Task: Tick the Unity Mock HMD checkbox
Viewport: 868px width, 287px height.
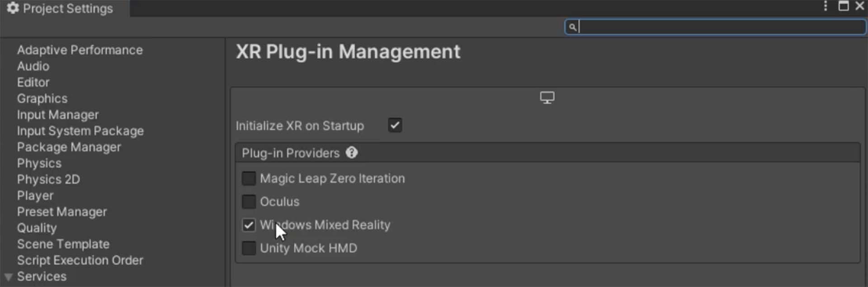Action: tap(249, 248)
